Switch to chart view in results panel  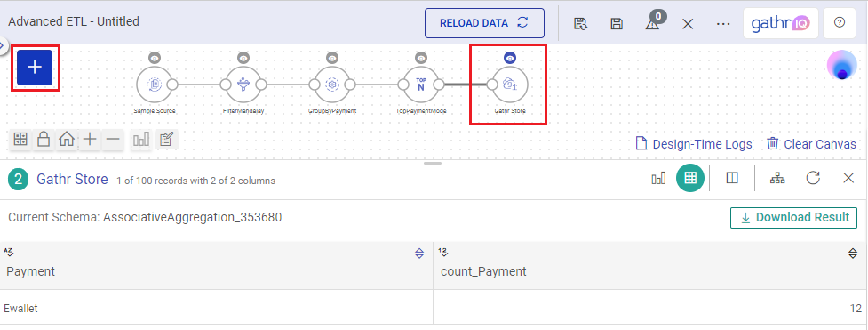click(658, 178)
